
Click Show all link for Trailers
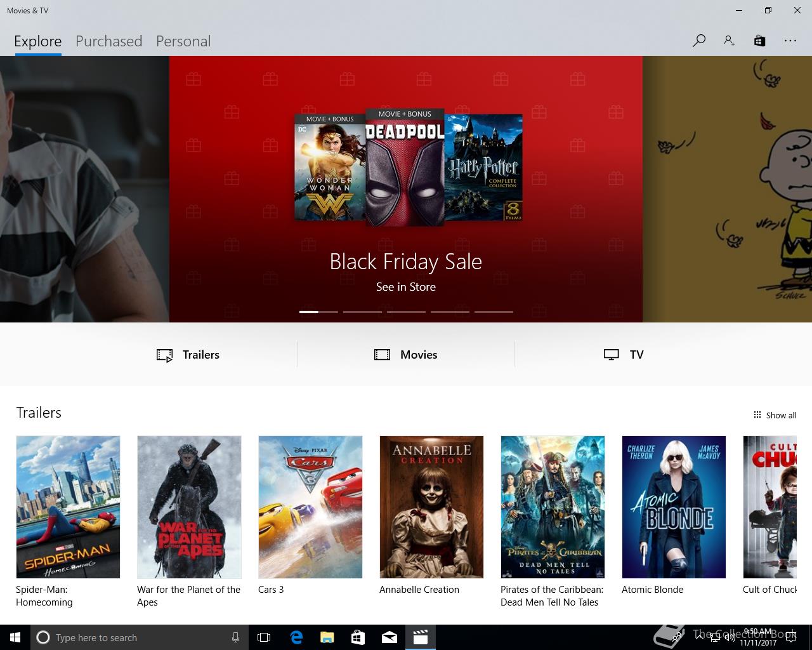point(781,415)
